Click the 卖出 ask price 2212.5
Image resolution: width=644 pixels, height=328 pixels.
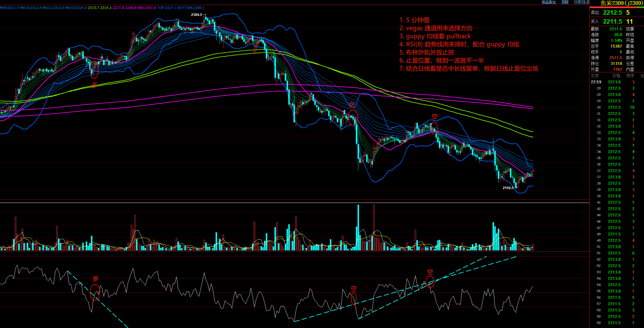[613, 12]
